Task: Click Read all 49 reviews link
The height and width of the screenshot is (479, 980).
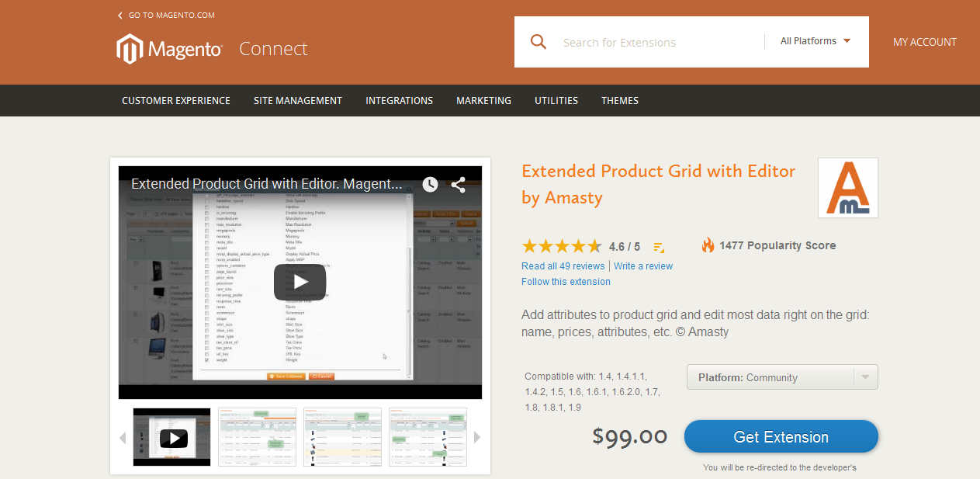Action: [x=563, y=266]
